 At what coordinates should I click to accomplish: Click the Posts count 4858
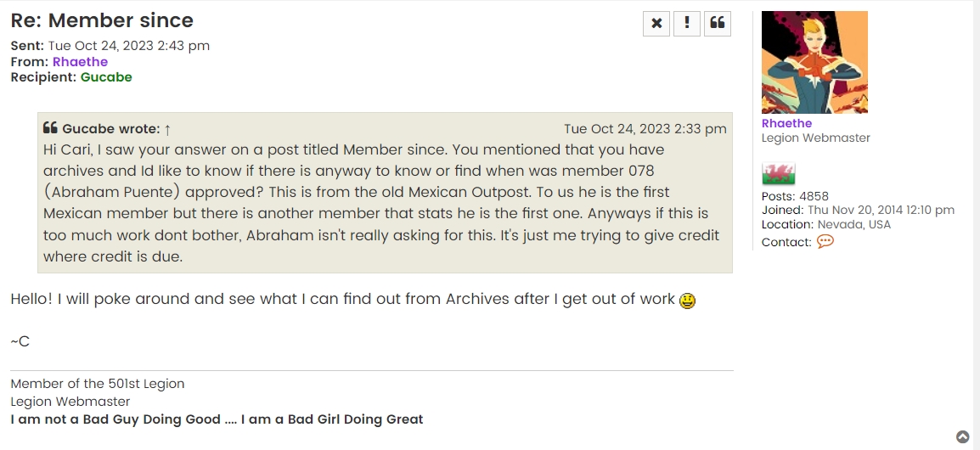point(814,196)
